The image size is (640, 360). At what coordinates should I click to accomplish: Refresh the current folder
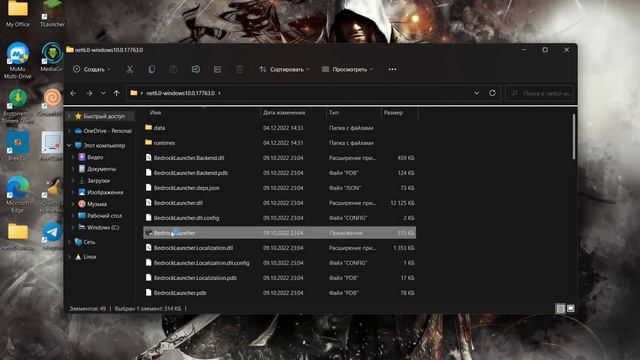(492, 93)
